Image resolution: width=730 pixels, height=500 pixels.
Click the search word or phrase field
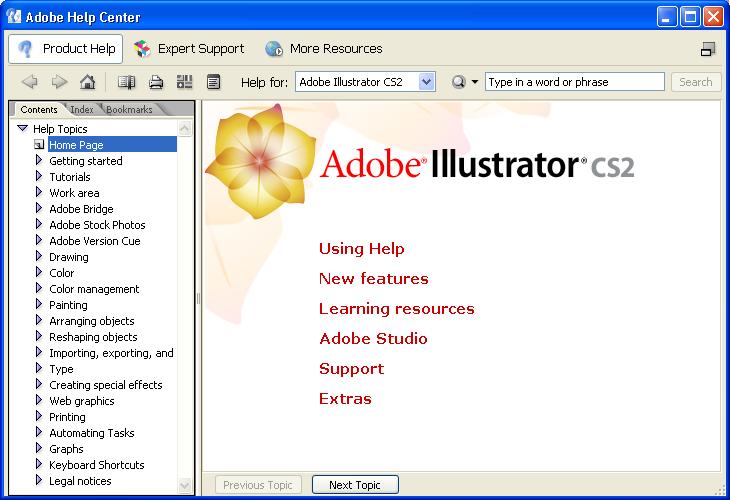click(x=575, y=82)
